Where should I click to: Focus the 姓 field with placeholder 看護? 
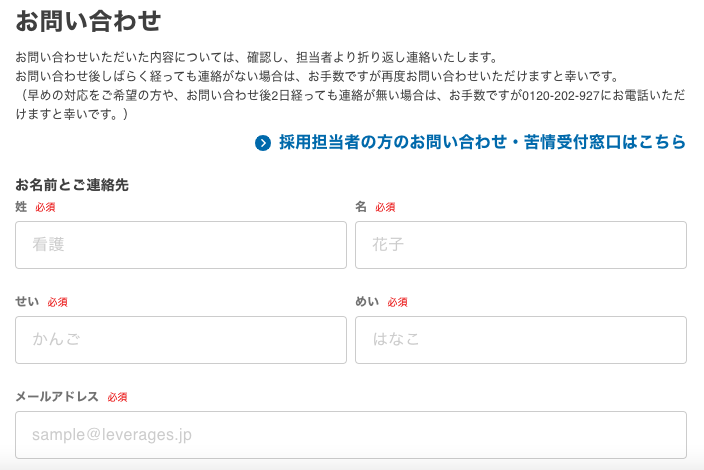pyautogui.click(x=181, y=245)
